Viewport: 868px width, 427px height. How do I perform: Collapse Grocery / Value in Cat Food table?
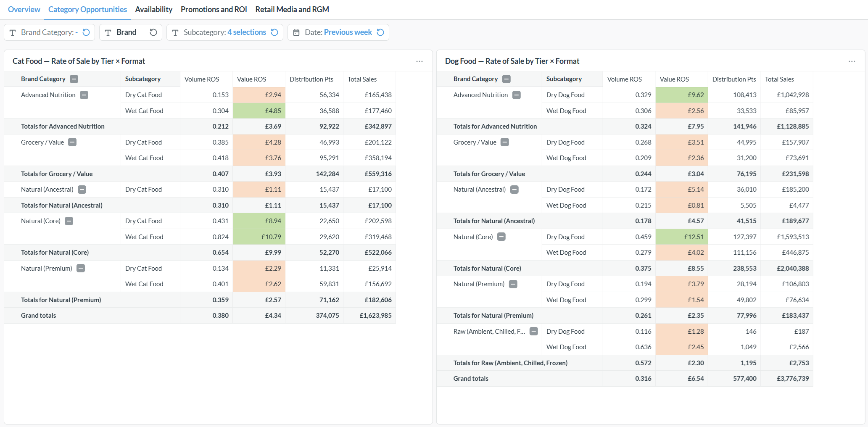[x=72, y=142]
